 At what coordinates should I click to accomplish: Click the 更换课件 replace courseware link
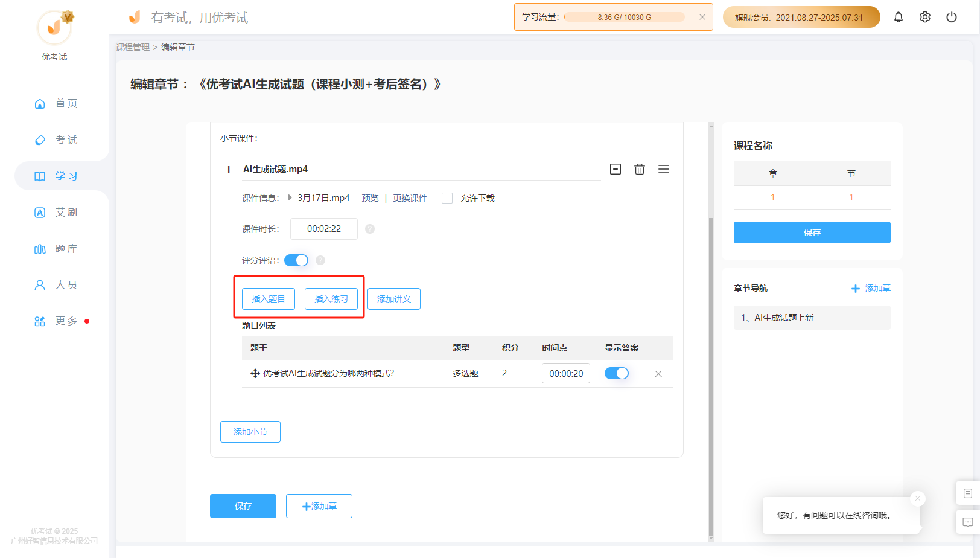coord(410,198)
